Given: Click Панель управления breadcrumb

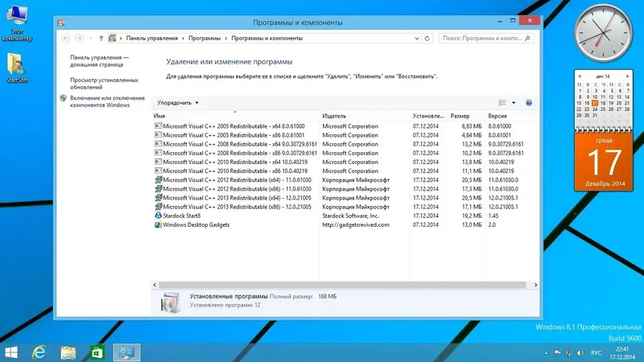Looking at the screenshot, I should (151, 38).
